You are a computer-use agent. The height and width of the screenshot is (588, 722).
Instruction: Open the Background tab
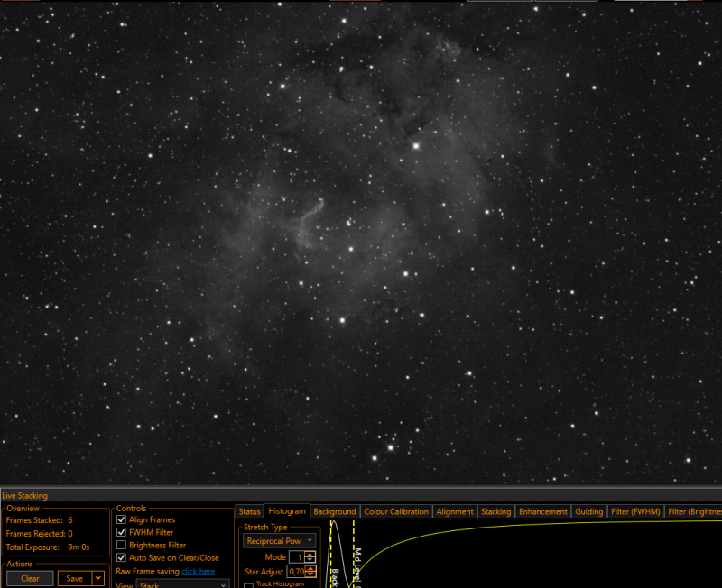335,511
